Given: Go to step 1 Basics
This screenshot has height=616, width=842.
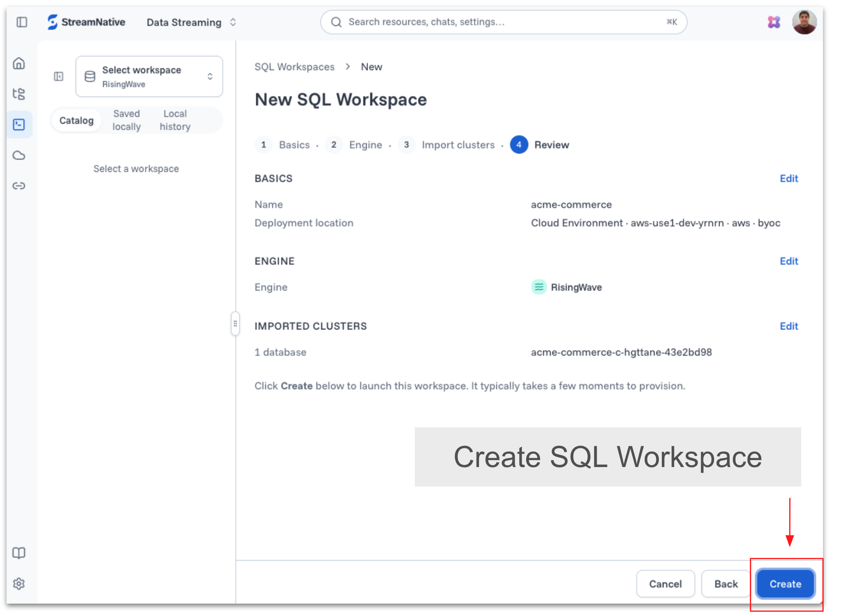Looking at the screenshot, I should click(x=282, y=145).
